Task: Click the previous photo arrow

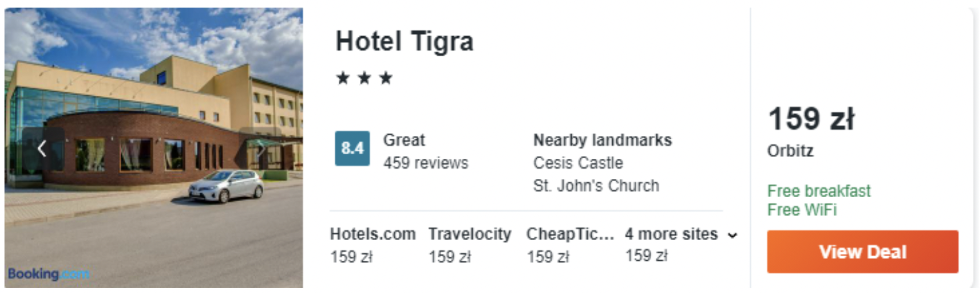Action: 42,149
